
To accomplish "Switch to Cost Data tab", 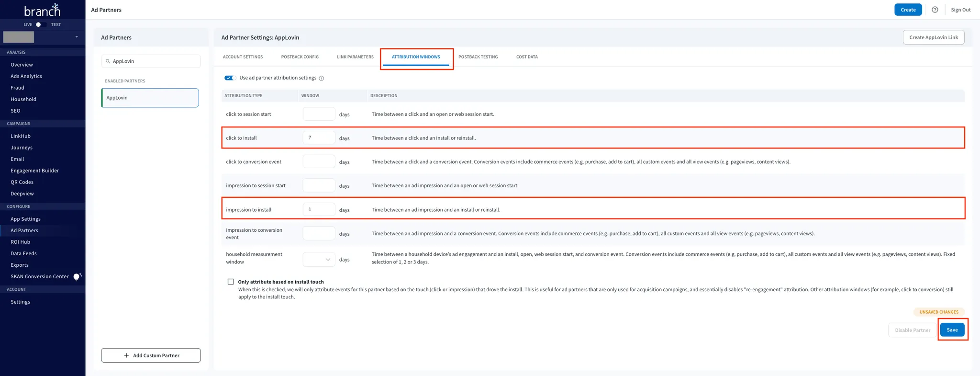I will (x=527, y=57).
